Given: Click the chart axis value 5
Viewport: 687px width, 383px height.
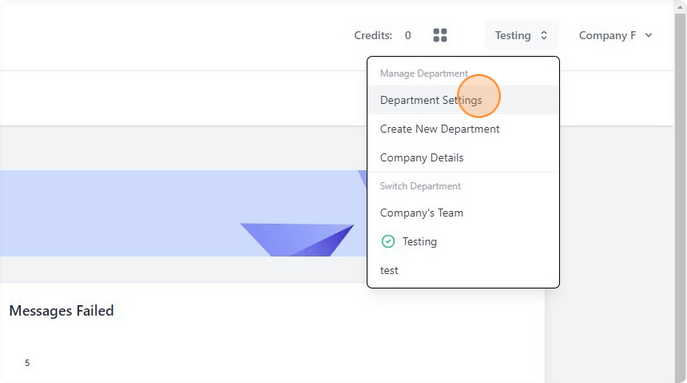Looking at the screenshot, I should [x=27, y=363].
